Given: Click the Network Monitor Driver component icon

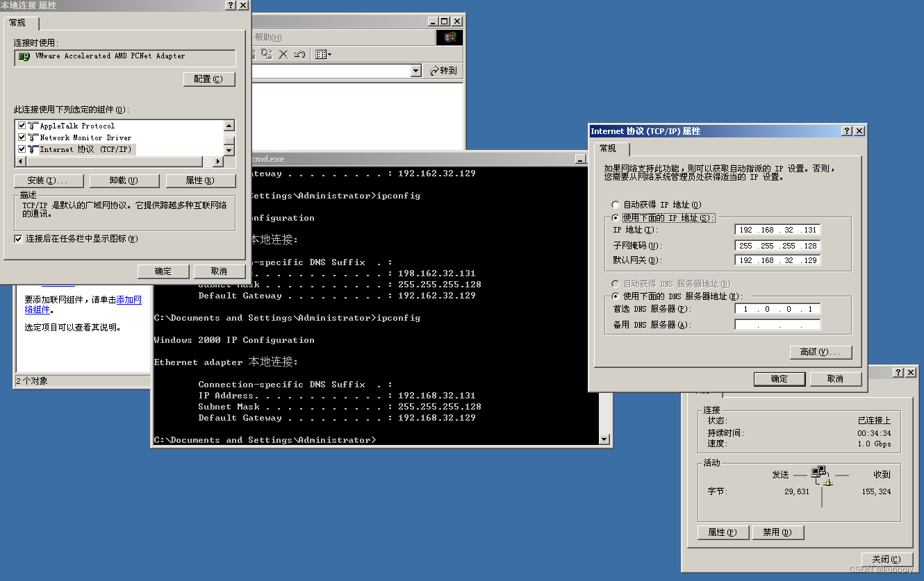Looking at the screenshot, I should 33,137.
